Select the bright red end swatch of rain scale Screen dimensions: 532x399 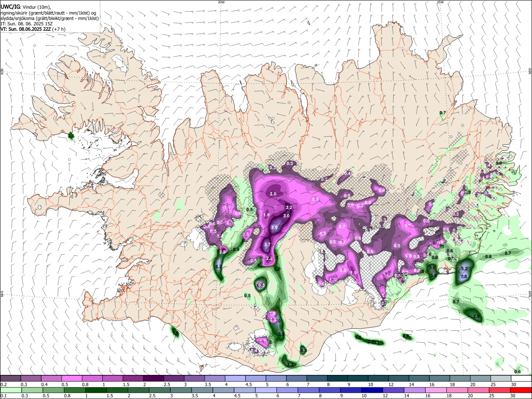522,390
